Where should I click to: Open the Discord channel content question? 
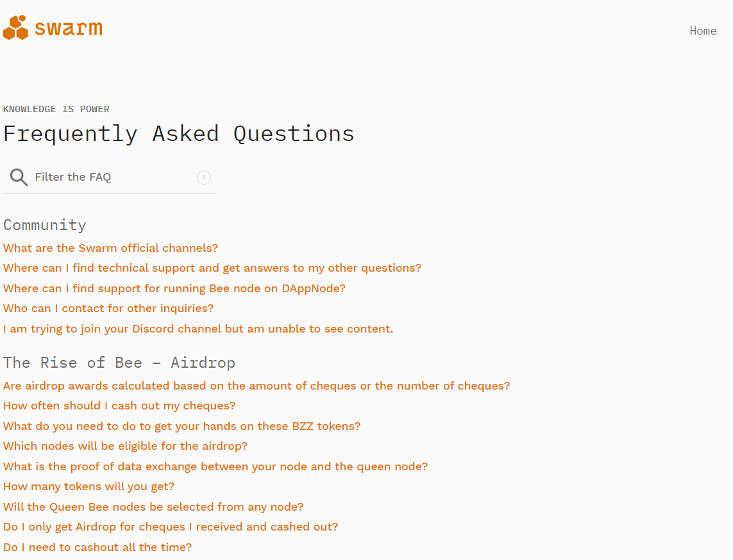(198, 329)
